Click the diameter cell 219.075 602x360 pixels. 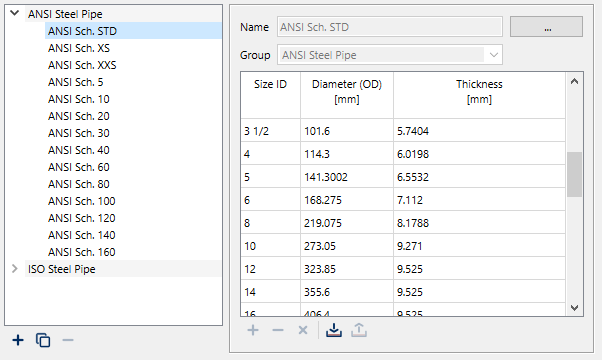click(347, 223)
